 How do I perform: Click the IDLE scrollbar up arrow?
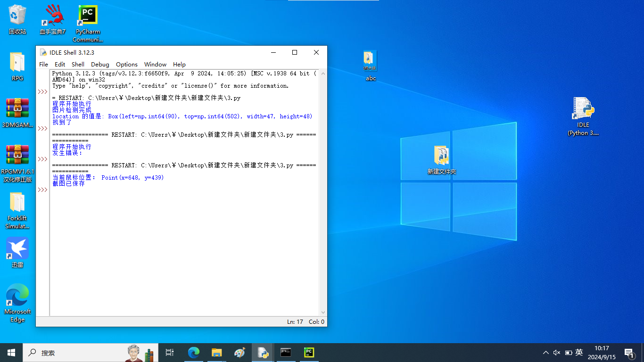323,74
